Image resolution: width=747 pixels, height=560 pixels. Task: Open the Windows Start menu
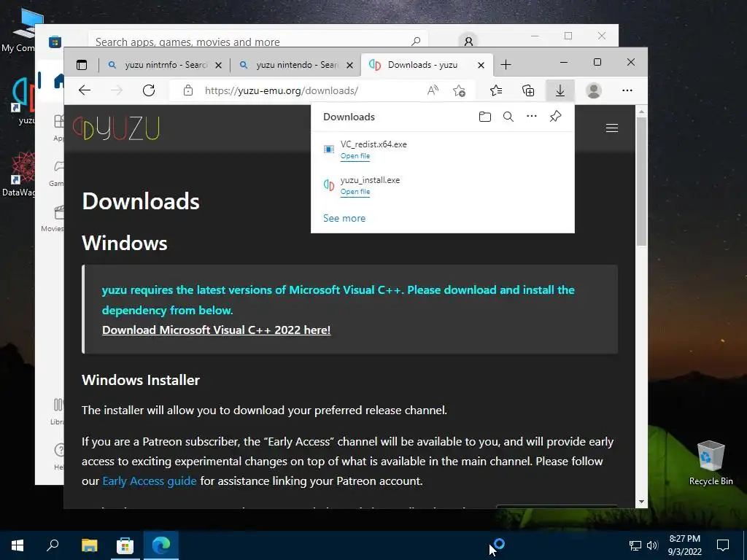(x=18, y=545)
